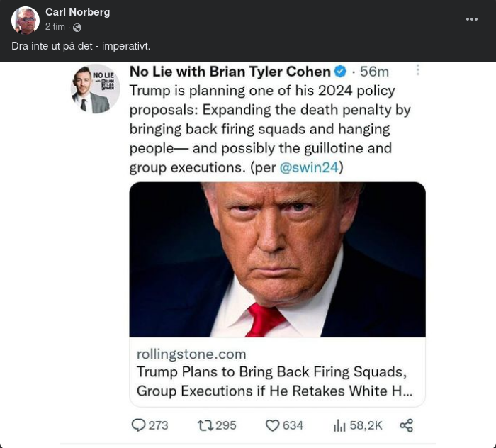Click the public audience globe icon
496x448 pixels.
77,28
